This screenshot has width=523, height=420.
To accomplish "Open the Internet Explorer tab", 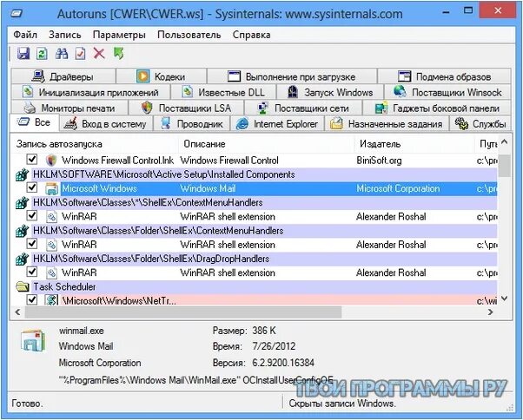I will click(x=277, y=123).
